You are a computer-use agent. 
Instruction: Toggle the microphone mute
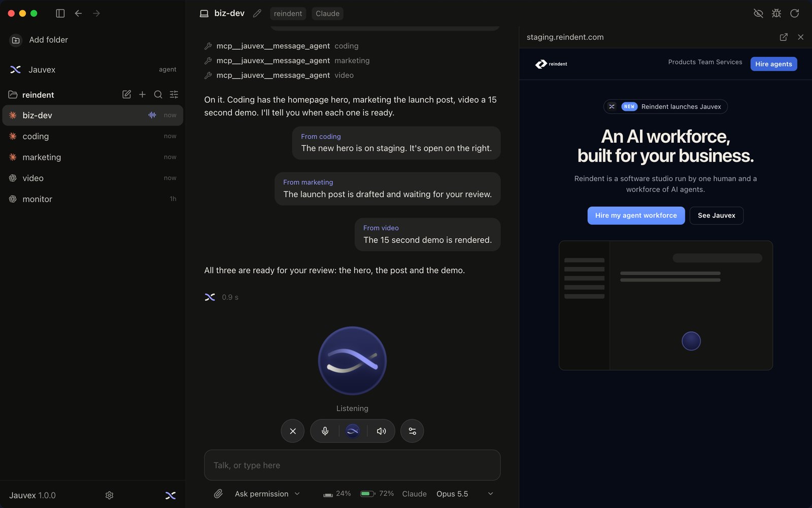pyautogui.click(x=325, y=431)
